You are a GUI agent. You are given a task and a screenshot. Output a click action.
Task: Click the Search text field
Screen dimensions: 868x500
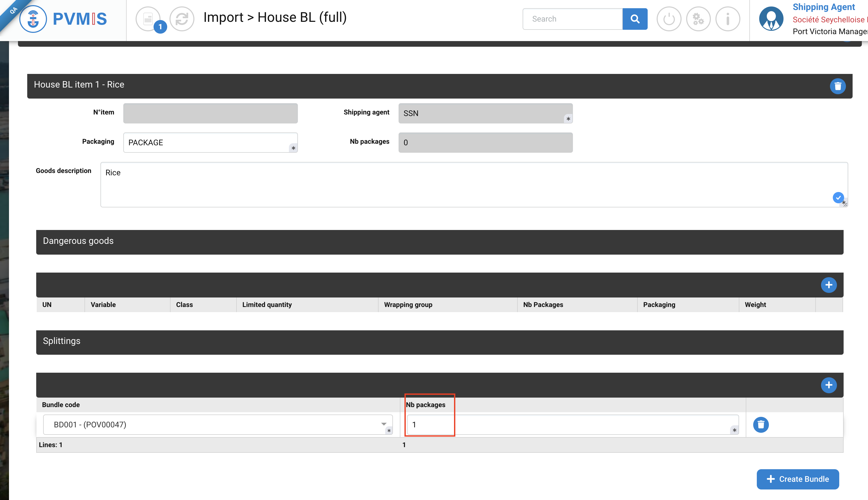(x=572, y=19)
